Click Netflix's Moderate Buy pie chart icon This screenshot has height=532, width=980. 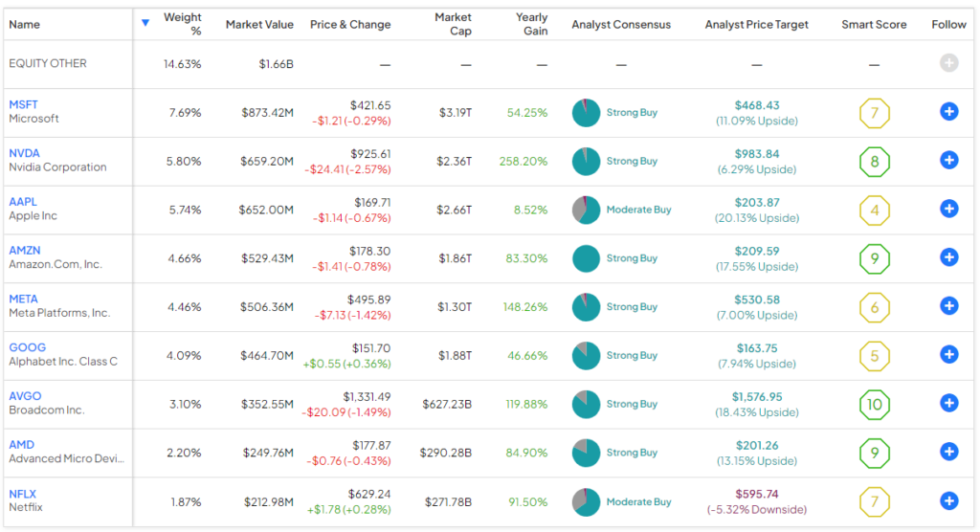(586, 501)
